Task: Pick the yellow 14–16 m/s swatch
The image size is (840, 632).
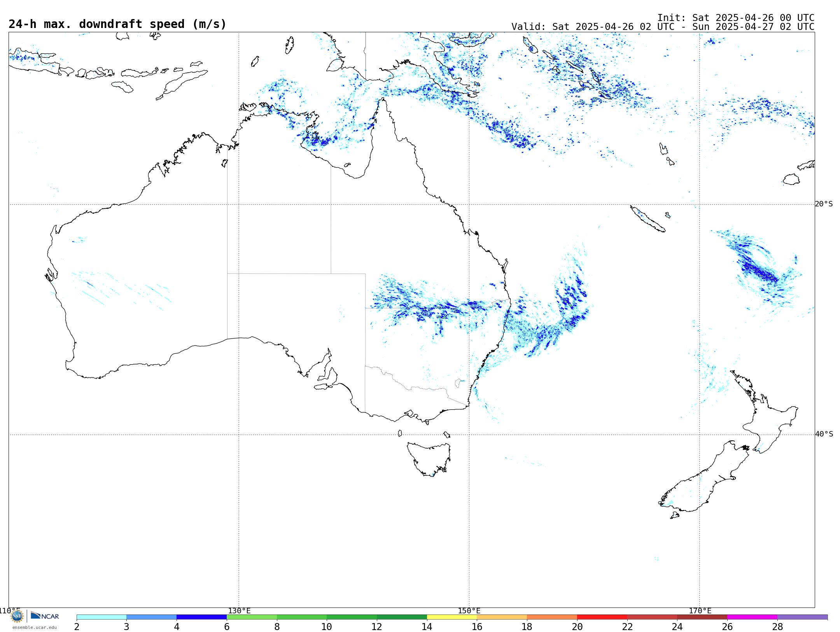Action: [x=452, y=617]
